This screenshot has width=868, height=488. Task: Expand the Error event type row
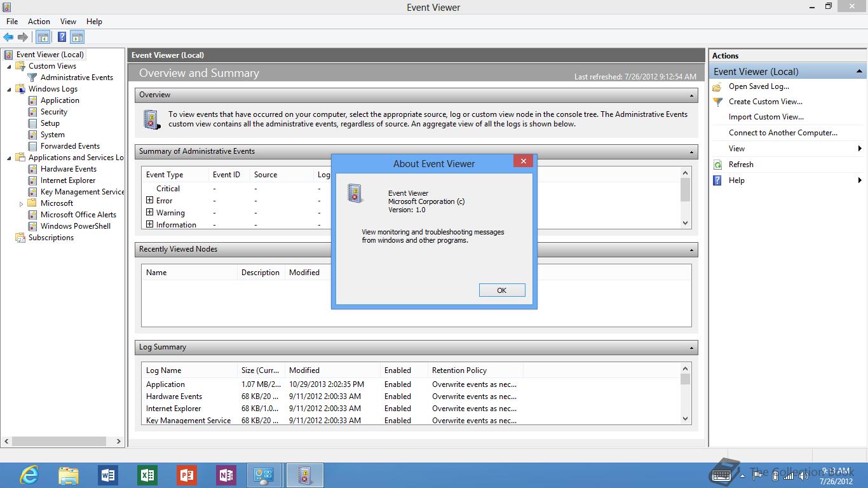point(150,200)
